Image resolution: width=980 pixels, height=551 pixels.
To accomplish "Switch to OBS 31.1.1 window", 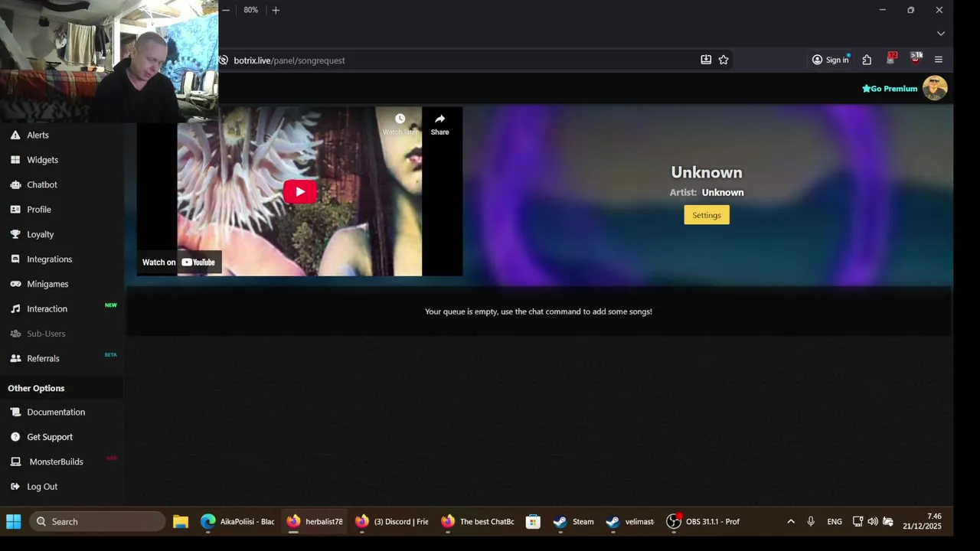I will coord(704,522).
